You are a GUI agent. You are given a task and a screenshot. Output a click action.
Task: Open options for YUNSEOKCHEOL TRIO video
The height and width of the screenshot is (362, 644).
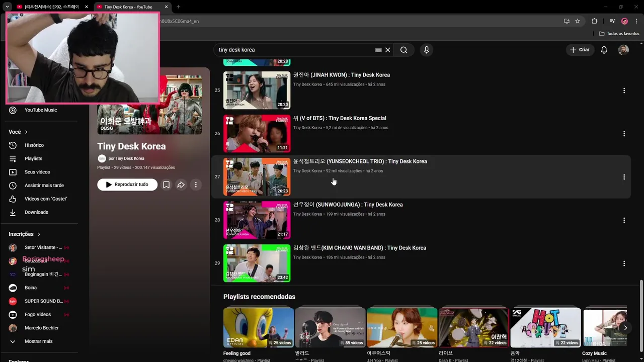click(x=624, y=177)
